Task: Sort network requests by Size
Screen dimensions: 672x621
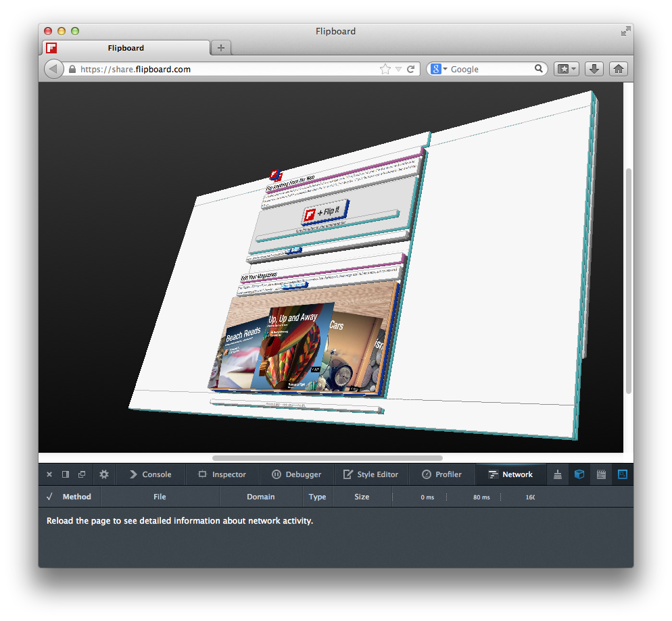Action: [x=362, y=497]
